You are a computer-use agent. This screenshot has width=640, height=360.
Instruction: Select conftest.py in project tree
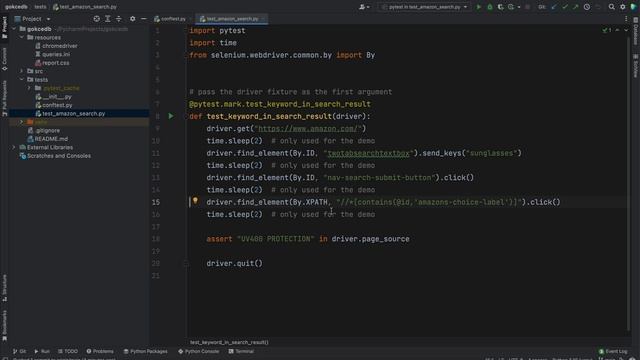coord(57,105)
